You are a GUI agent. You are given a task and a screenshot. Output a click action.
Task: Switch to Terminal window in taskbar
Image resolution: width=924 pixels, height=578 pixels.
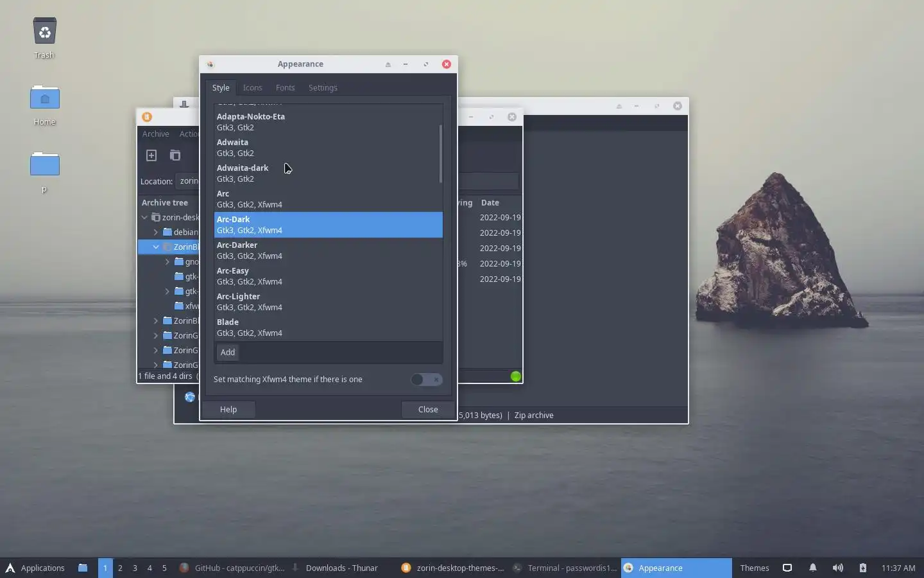[565, 568]
